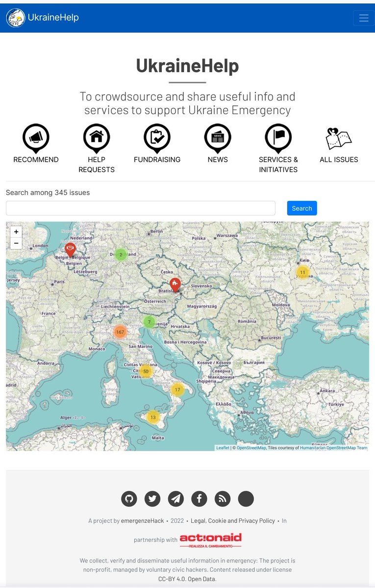
Task: Expand the orange cluster of 167
Action: pos(120,332)
